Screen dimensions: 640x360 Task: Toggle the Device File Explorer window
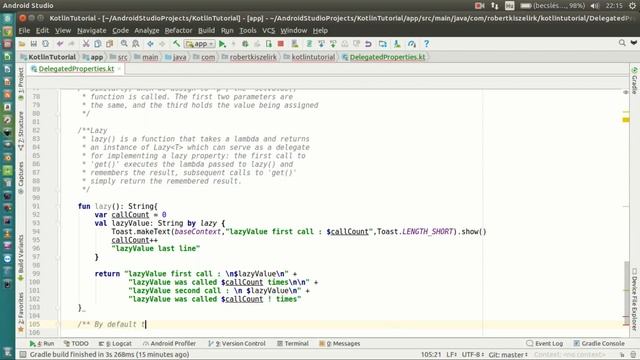point(634,299)
